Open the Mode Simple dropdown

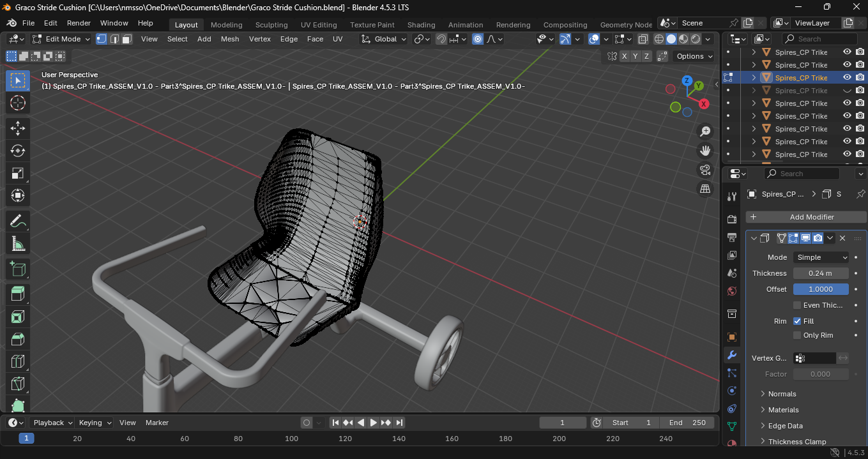pos(821,257)
